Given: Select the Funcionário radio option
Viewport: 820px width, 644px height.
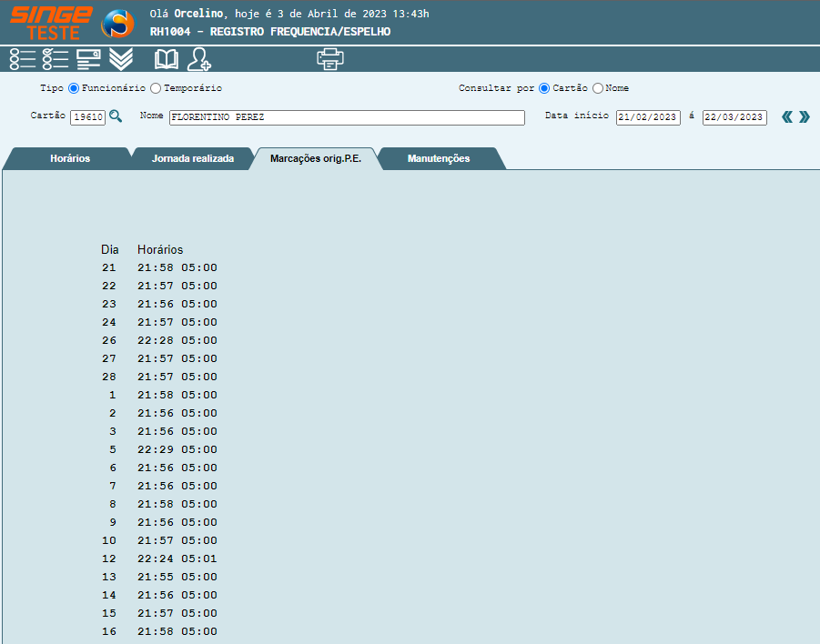Looking at the screenshot, I should tap(74, 88).
